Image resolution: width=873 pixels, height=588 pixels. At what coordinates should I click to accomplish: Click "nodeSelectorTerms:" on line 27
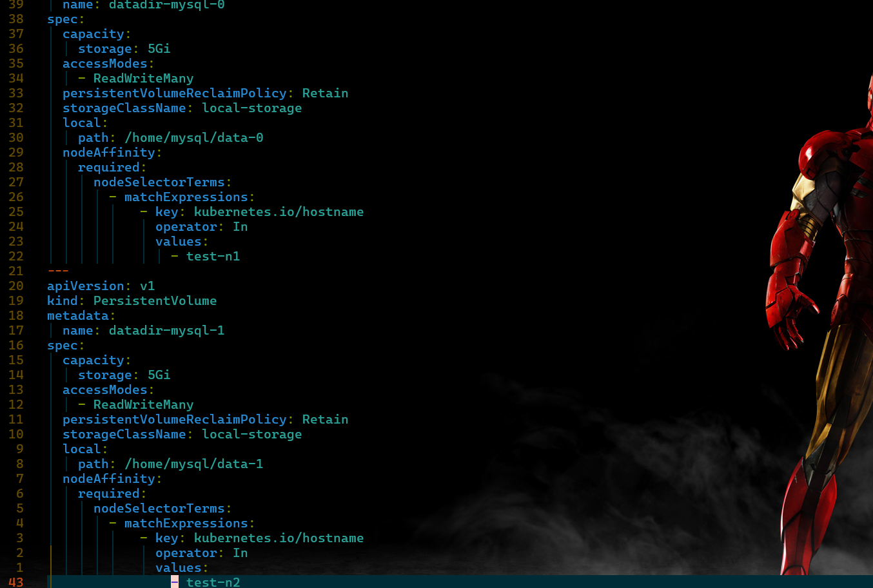click(162, 182)
